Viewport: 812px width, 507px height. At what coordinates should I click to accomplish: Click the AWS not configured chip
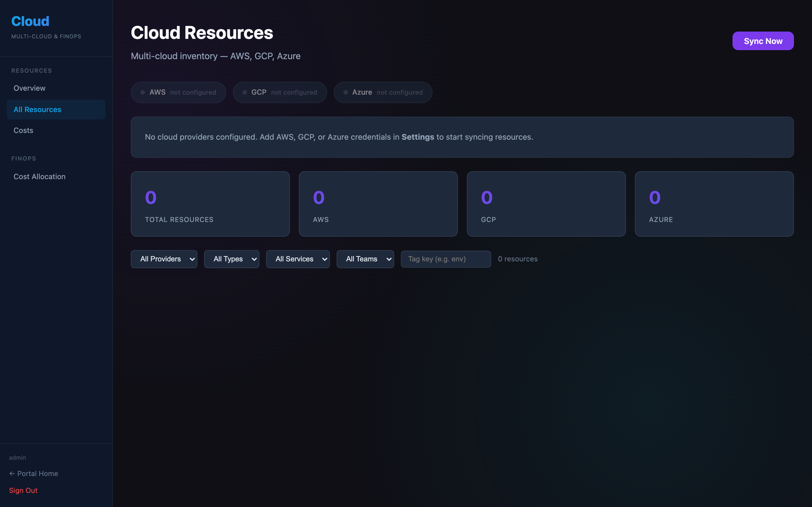(178, 92)
